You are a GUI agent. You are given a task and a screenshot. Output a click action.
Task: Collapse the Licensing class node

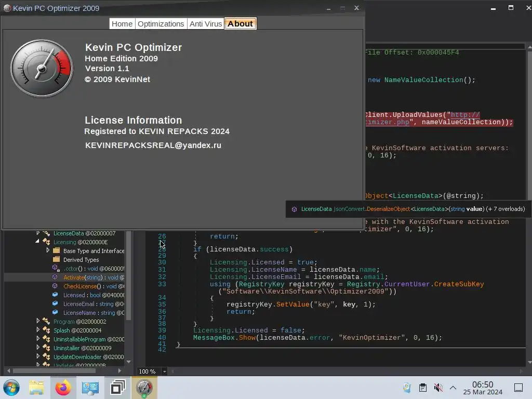[x=37, y=241]
